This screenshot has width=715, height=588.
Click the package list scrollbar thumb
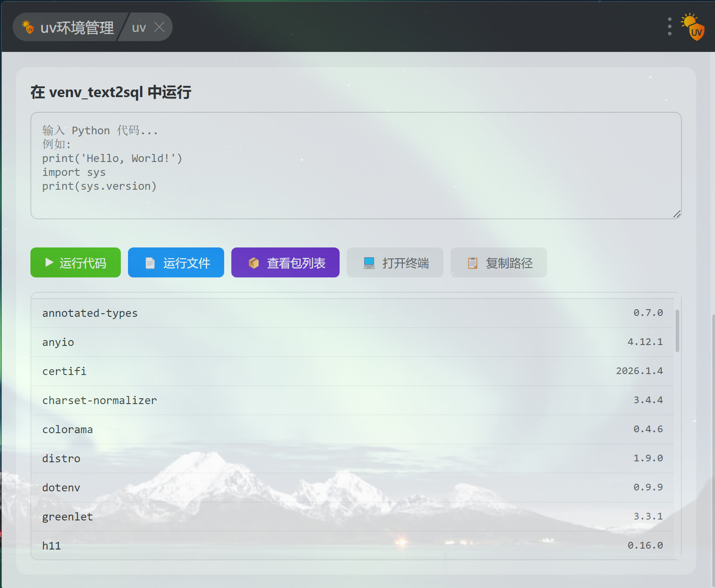tap(677, 331)
